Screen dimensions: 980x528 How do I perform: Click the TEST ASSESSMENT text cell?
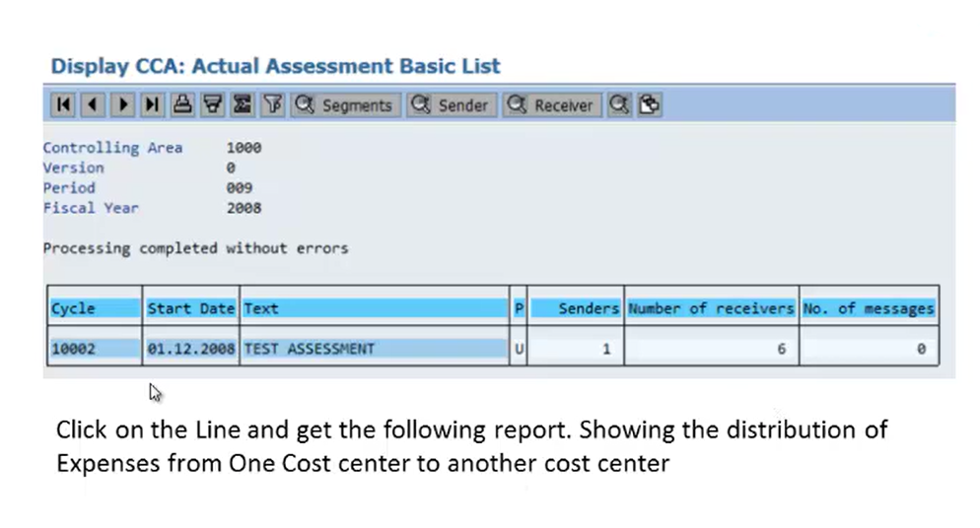pyautogui.click(x=375, y=349)
